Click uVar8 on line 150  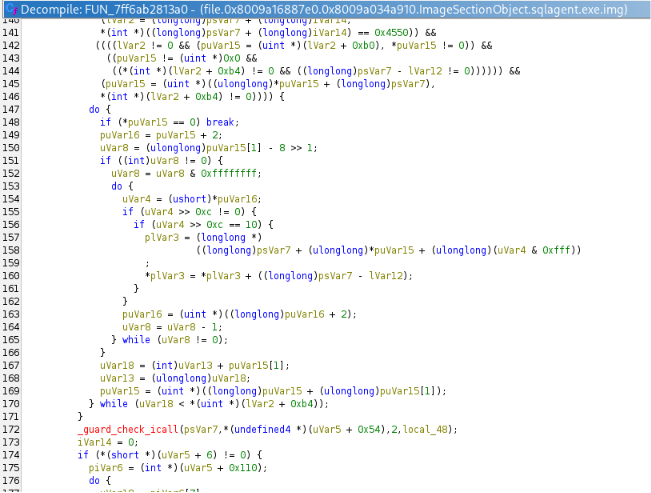[x=114, y=148]
